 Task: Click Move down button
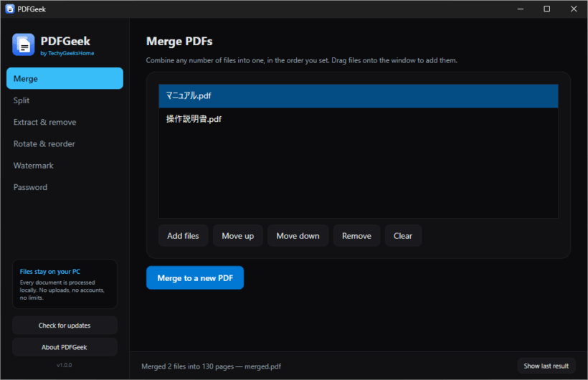[x=298, y=236]
